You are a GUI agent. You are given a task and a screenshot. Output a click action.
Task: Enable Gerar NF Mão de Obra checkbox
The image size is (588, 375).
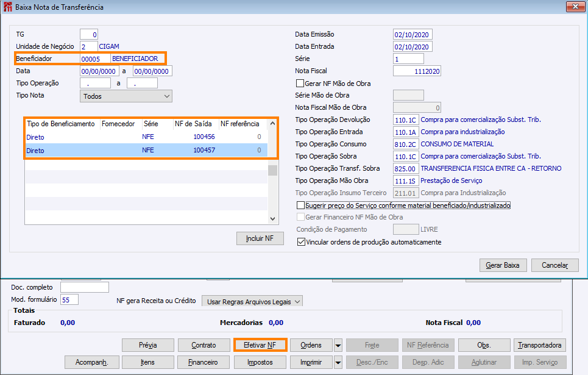pyautogui.click(x=300, y=83)
